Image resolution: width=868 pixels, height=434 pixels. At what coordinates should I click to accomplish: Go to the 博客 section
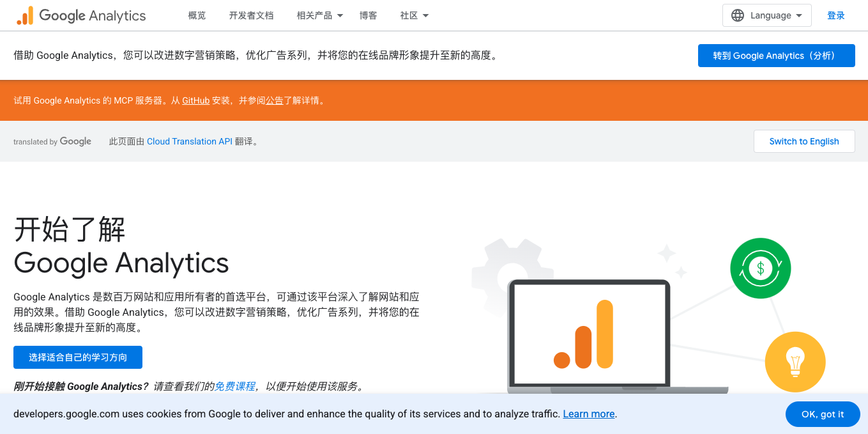click(x=369, y=15)
